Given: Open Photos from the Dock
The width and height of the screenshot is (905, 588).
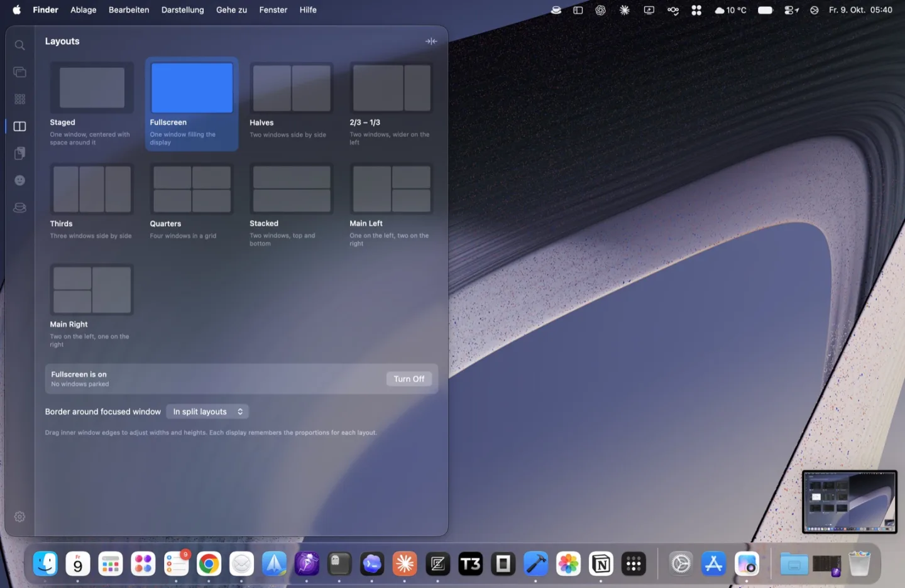Looking at the screenshot, I should (x=568, y=564).
